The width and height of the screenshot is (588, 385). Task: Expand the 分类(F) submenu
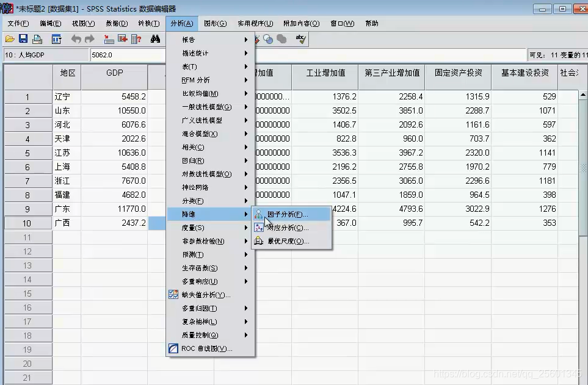click(x=211, y=201)
